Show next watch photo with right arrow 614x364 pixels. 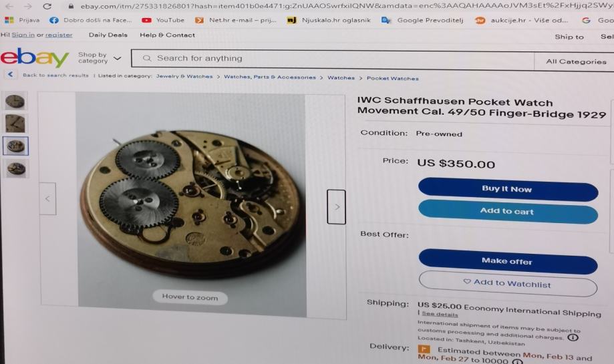[336, 206]
